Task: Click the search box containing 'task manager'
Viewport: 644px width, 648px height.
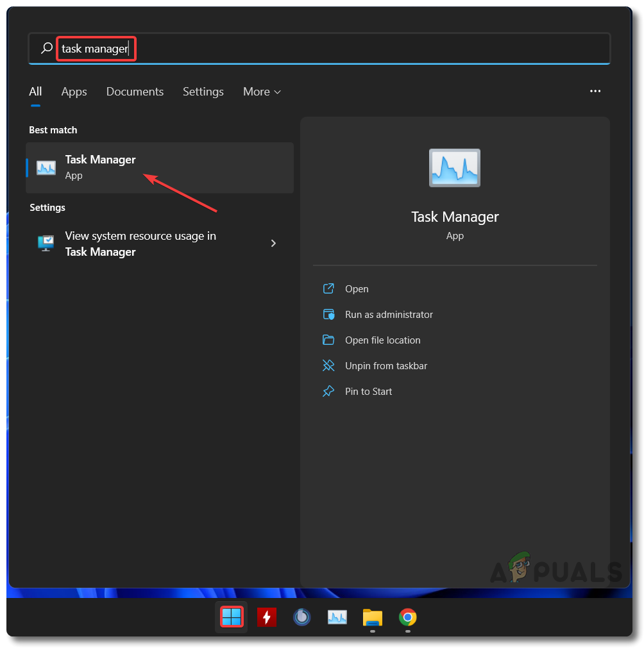Action: click(319, 49)
